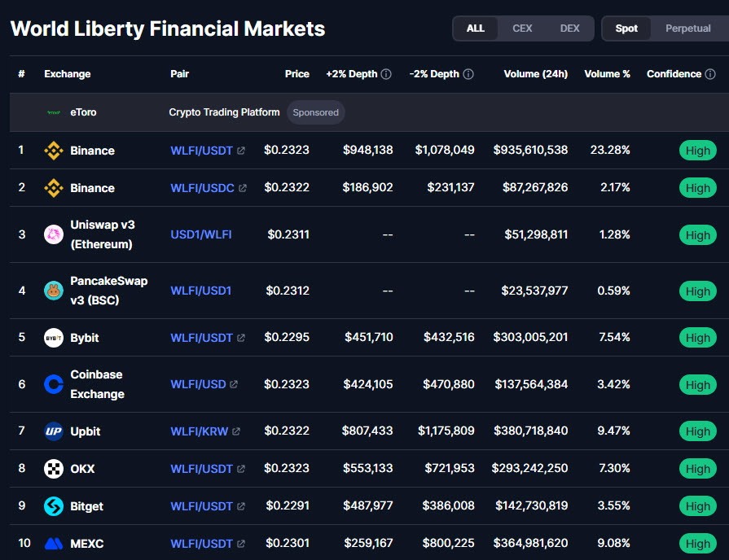This screenshot has width=729, height=560.
Task: Select the Spot market tab
Action: click(x=626, y=28)
